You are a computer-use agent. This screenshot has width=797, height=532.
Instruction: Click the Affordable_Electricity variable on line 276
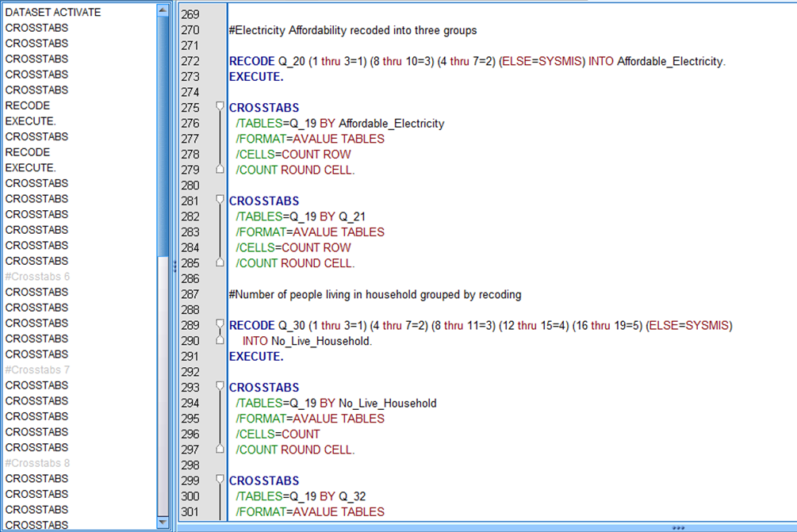pos(391,124)
